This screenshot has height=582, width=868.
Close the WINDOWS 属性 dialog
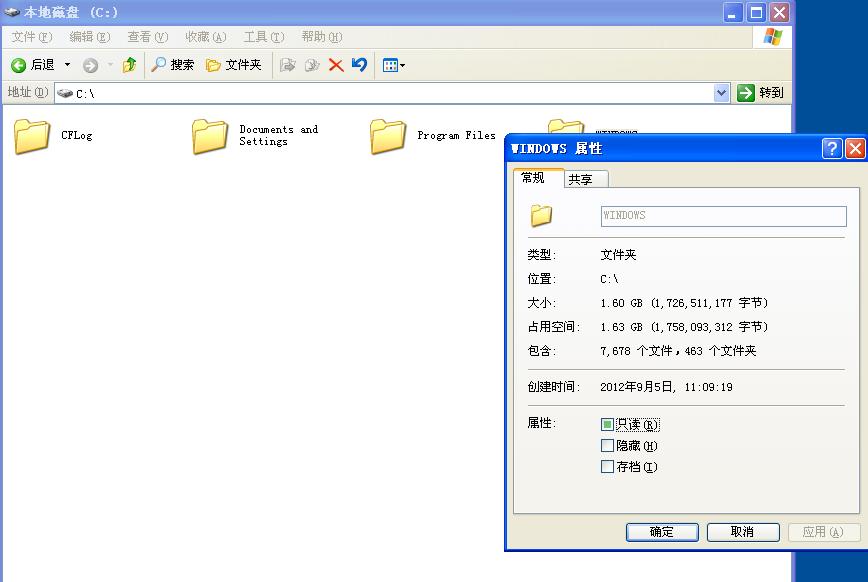[856, 148]
